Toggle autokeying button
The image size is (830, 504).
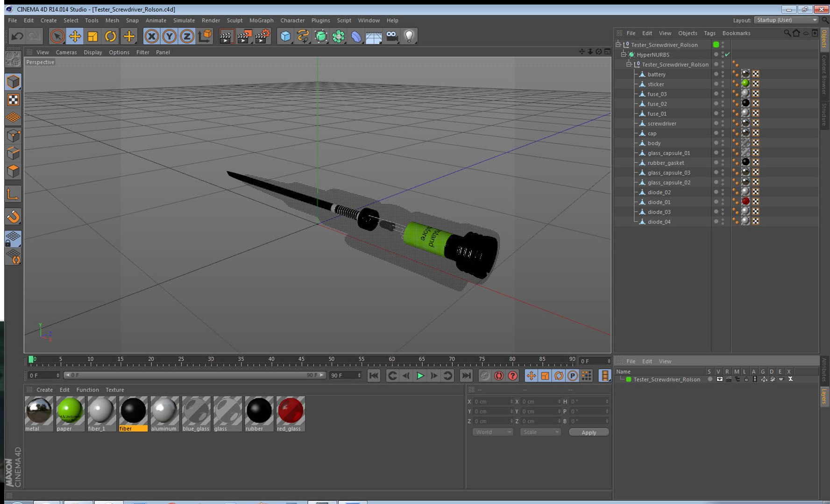coord(499,376)
